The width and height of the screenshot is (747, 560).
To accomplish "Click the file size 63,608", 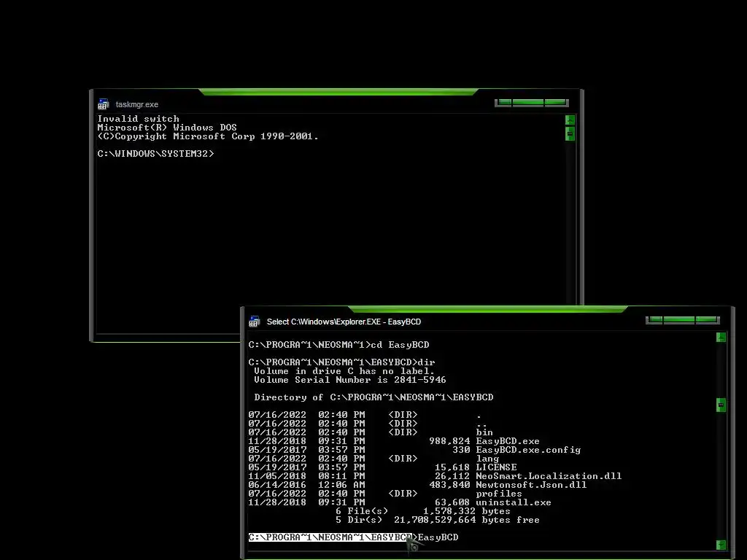I will pyautogui.click(x=452, y=502).
